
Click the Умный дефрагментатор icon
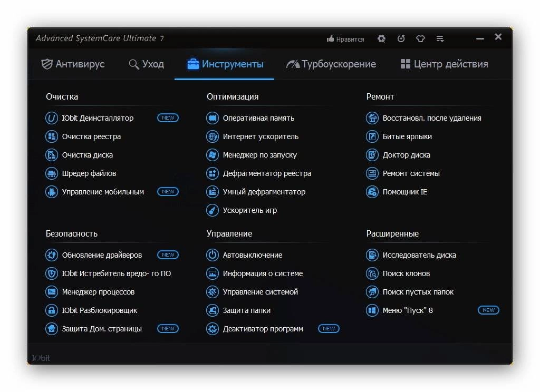pyautogui.click(x=213, y=192)
